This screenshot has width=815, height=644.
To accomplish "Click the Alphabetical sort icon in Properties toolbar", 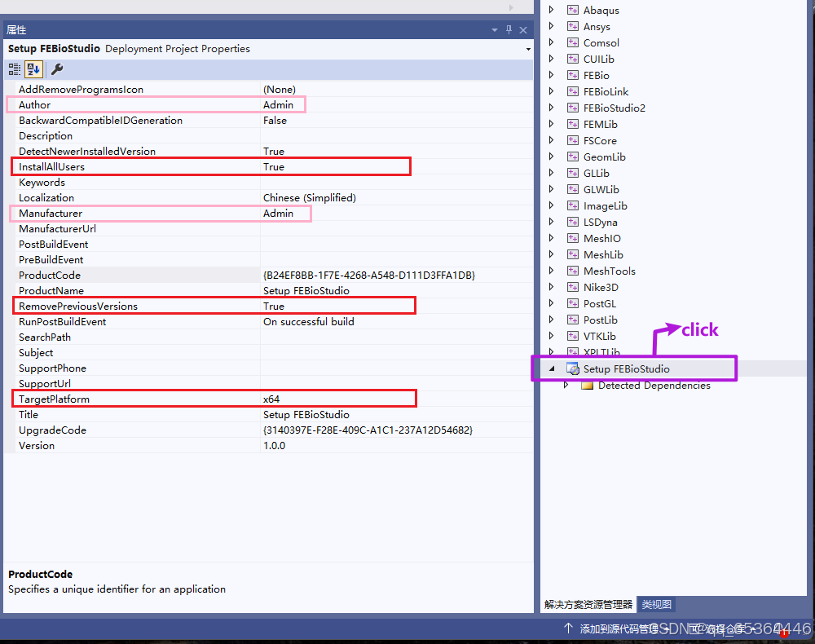I will pyautogui.click(x=33, y=69).
